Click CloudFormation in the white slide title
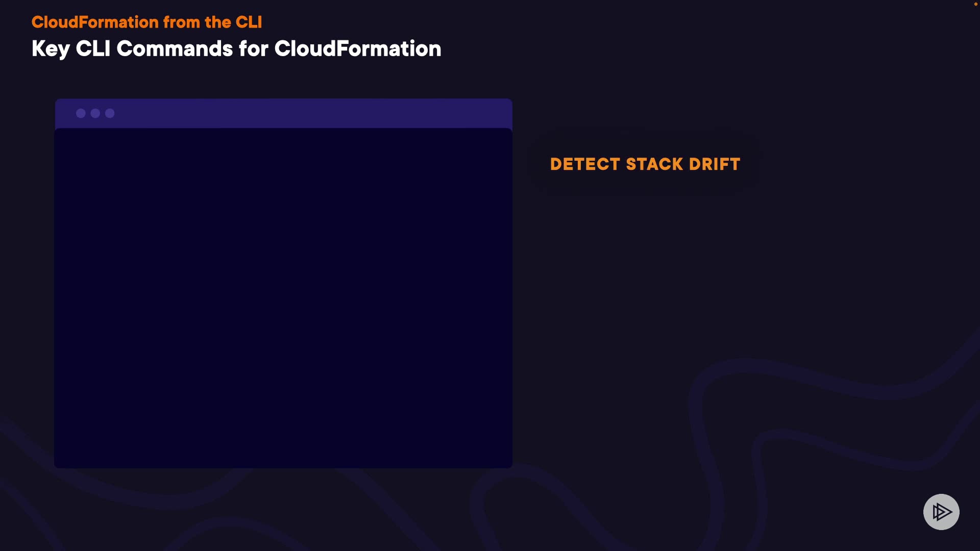Screen dimensions: 980x551 (x=357, y=49)
